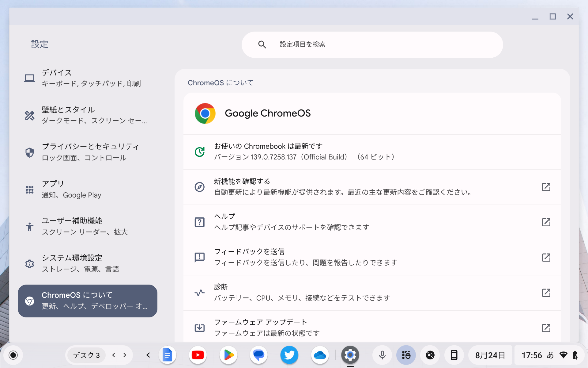The image size is (588, 368).
Task: Click the next desk arrow
Action: point(124,355)
